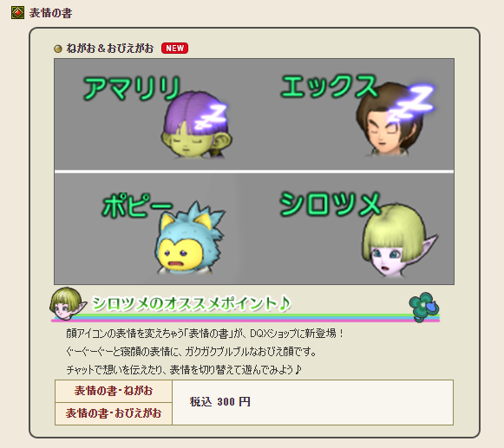504x448 pixels.
Task: Click the purple zzz effect over アマリリ
Action: click(211, 116)
